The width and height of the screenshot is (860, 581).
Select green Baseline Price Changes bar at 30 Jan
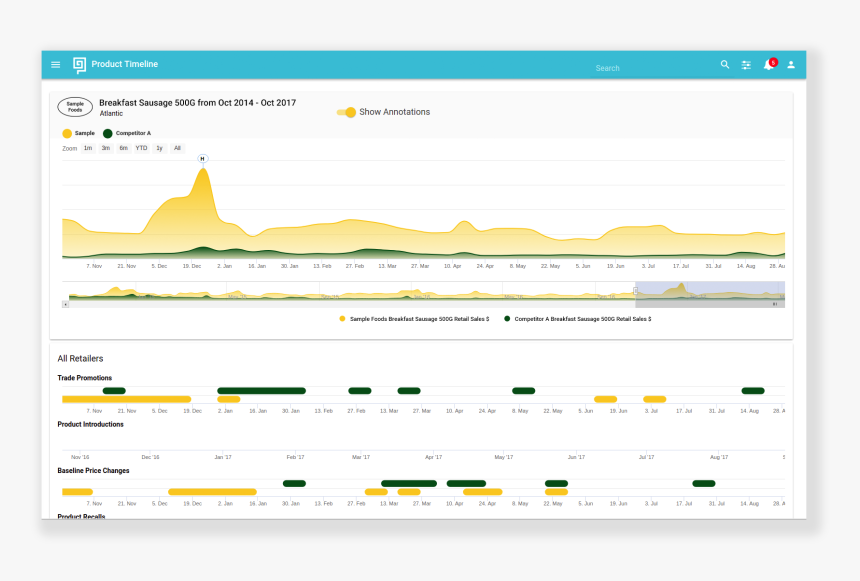pos(295,483)
